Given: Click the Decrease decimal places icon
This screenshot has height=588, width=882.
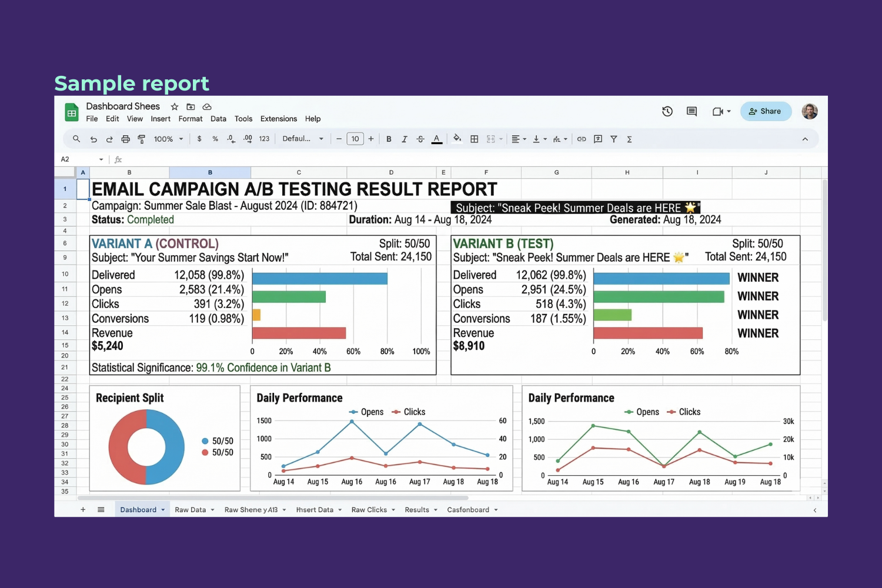Looking at the screenshot, I should click(x=231, y=139).
